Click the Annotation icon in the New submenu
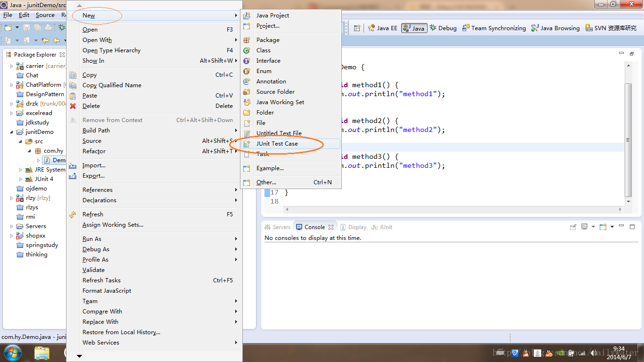 (247, 82)
